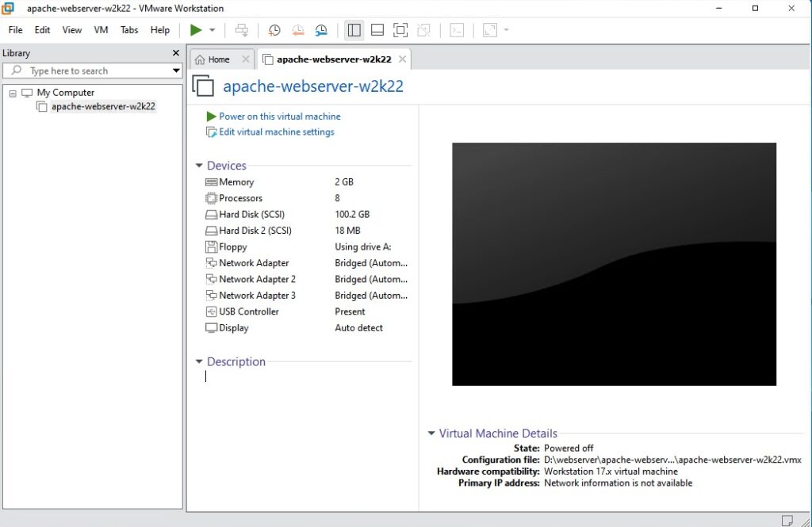The width and height of the screenshot is (812, 527).
Task: Click the library search input field
Action: click(94, 71)
